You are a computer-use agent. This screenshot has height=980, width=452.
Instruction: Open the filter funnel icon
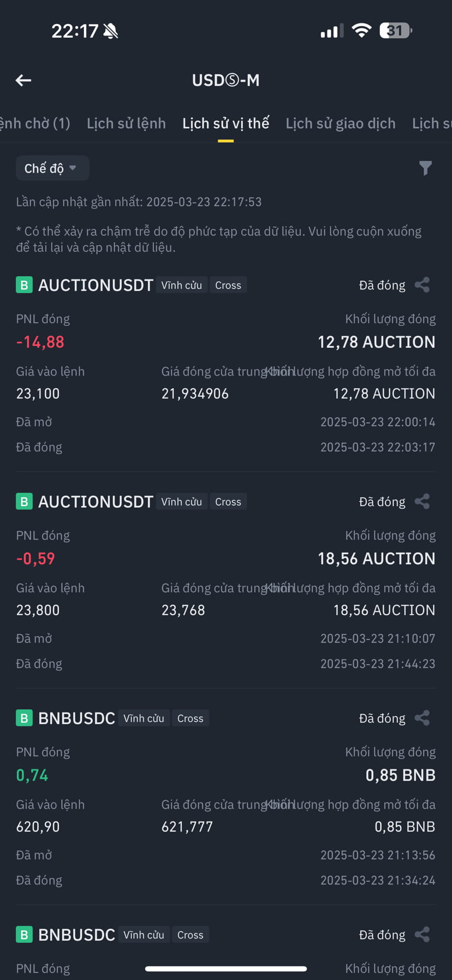click(x=425, y=168)
